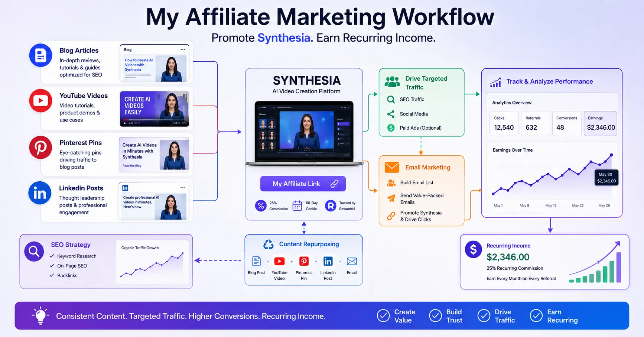644x337 pixels.
Task: Click the Email Marketing envelope icon
Action: tap(392, 167)
